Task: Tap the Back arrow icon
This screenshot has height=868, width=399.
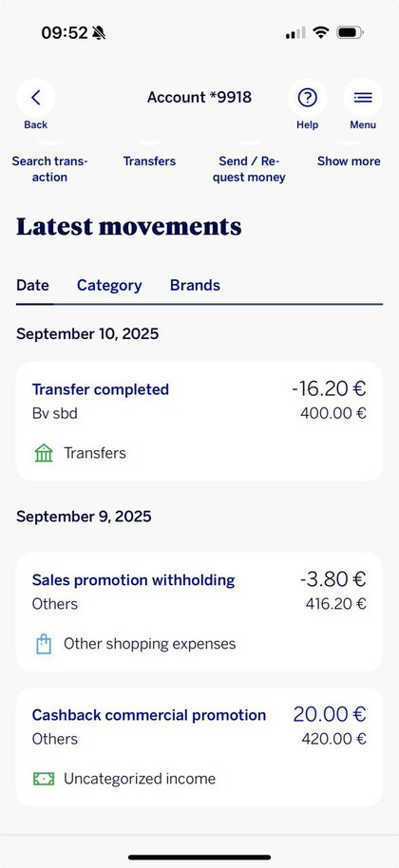Action: (35, 98)
